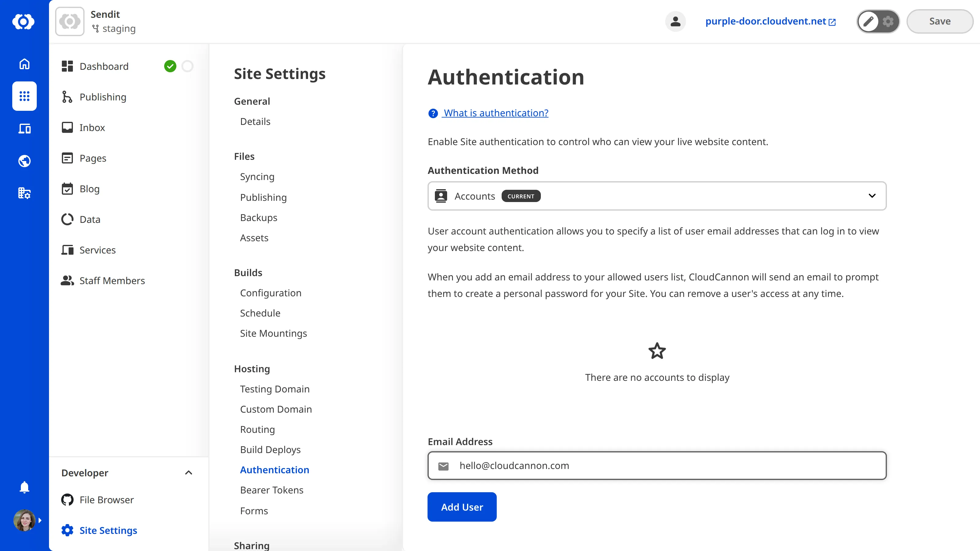Open the Custom Domain settings page
The height and width of the screenshot is (551, 980).
coord(276,409)
